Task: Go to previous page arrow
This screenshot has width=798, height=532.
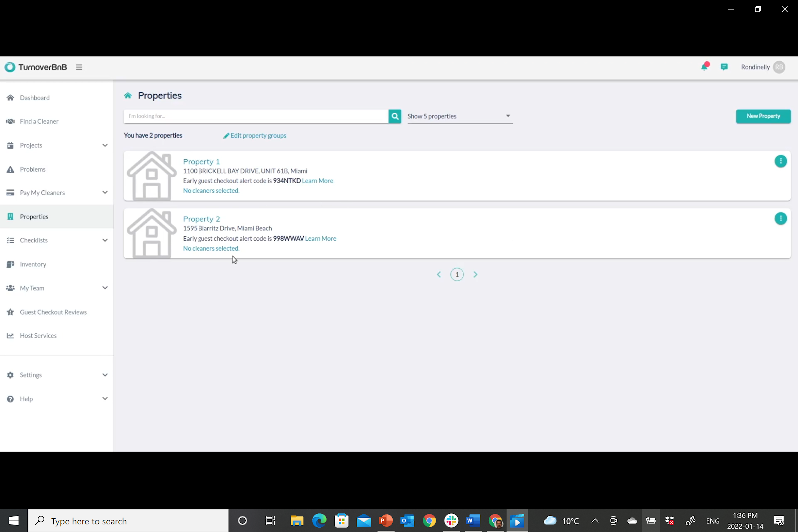Action: pyautogui.click(x=439, y=275)
